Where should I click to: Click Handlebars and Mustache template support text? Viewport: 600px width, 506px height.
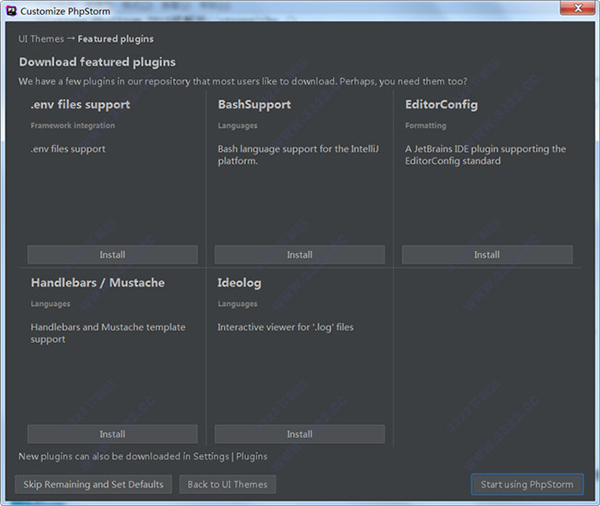pos(108,333)
